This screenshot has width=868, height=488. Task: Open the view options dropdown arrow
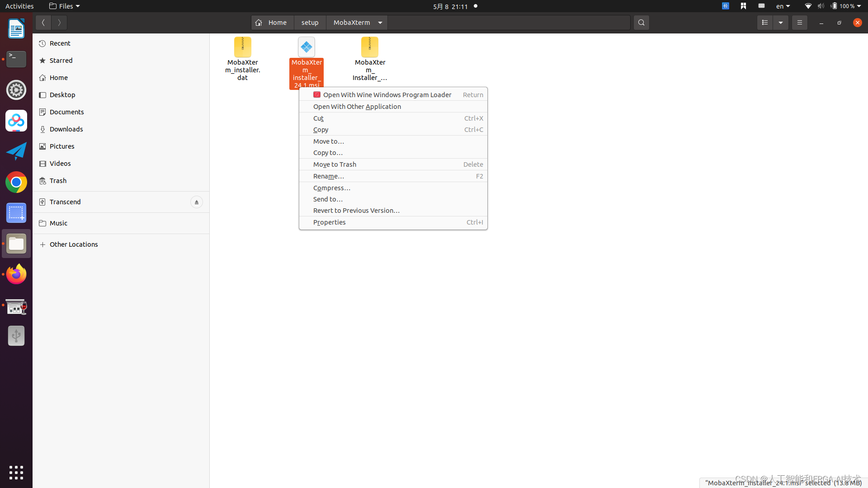pyautogui.click(x=781, y=23)
